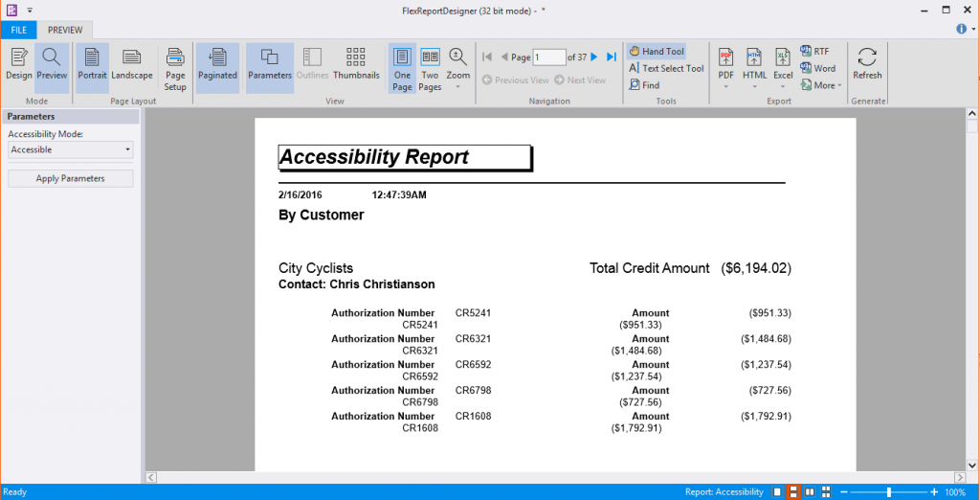The height and width of the screenshot is (500, 980).
Task: Export report to PDF
Action: (725, 62)
